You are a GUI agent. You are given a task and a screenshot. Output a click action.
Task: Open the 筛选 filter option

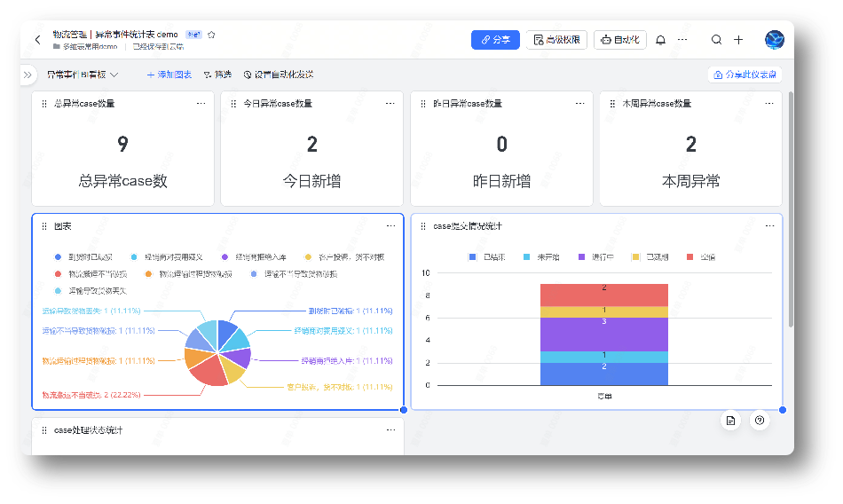click(x=217, y=75)
